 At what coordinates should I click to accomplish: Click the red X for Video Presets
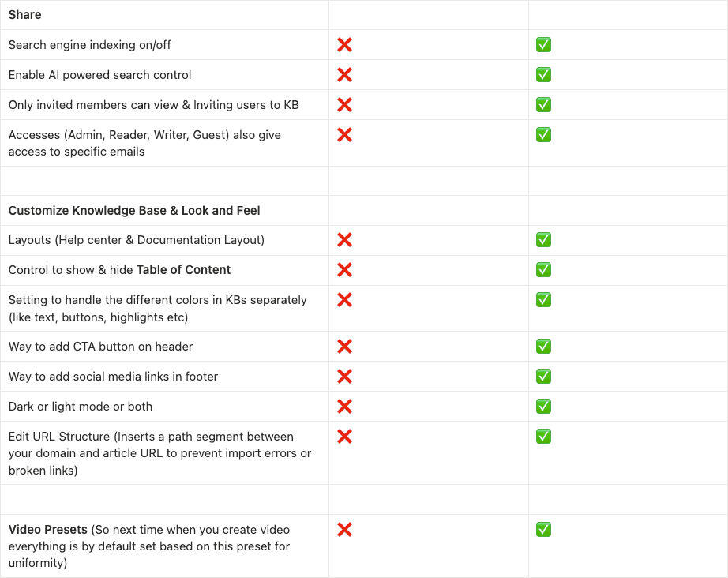tap(344, 530)
